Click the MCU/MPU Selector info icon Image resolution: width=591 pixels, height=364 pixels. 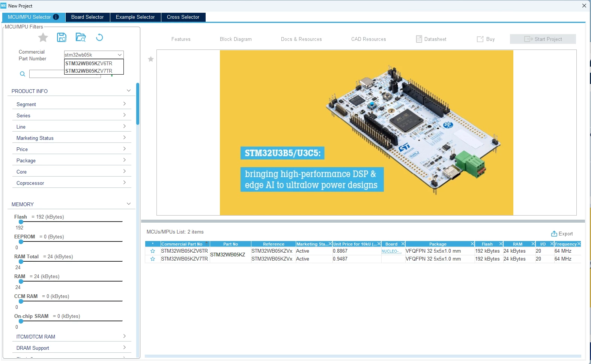56,17
